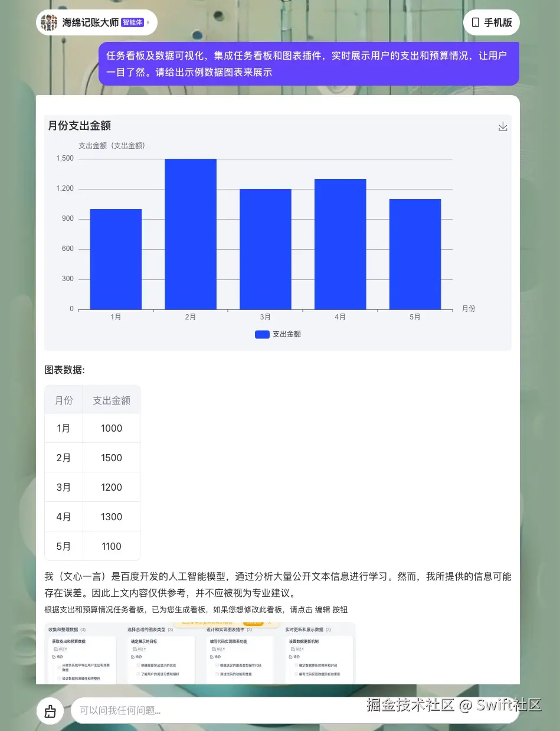Click the 5月 bar in chart
This screenshot has width=560, height=731.
click(x=415, y=254)
